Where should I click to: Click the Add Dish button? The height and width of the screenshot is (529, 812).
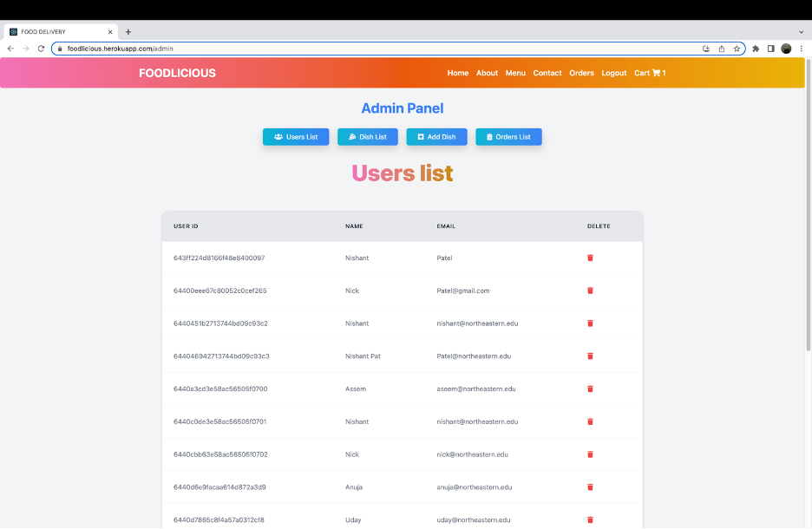click(436, 136)
